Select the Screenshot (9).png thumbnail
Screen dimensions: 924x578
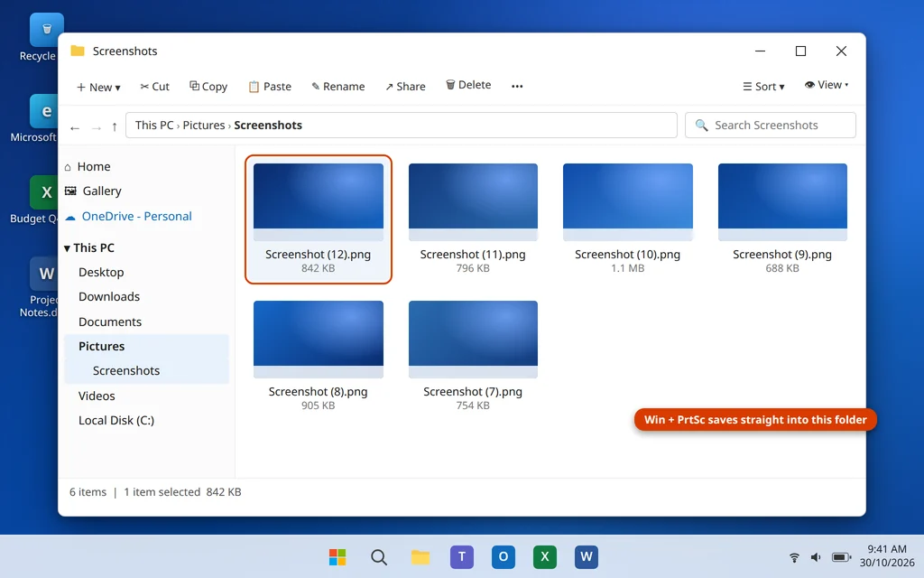782,201
